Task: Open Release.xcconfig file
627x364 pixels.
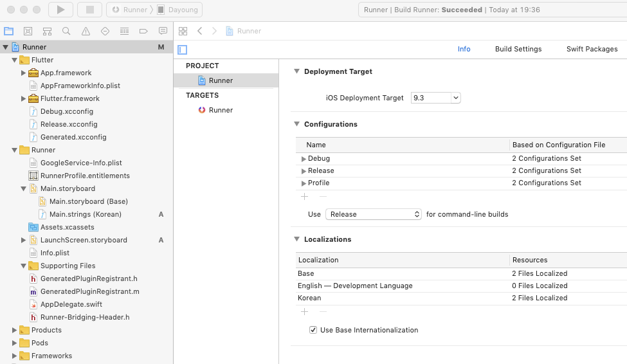Action: click(x=69, y=124)
